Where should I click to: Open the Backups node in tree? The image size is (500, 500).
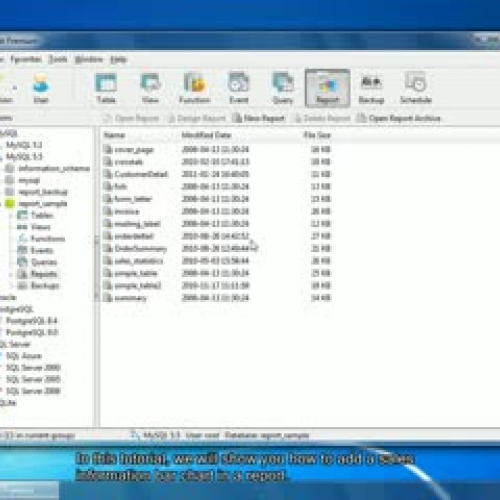[x=45, y=286]
